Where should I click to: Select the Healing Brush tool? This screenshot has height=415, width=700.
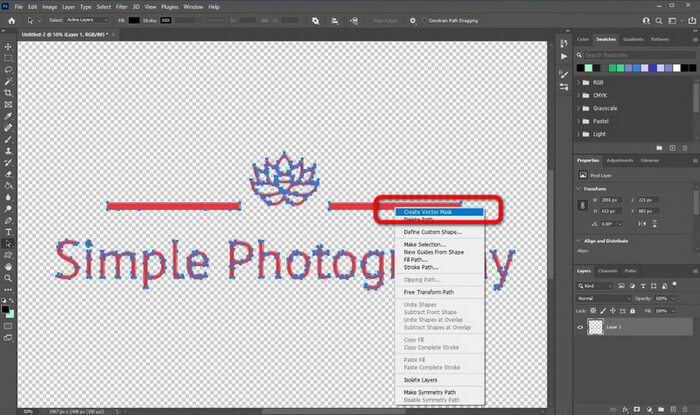click(x=8, y=128)
